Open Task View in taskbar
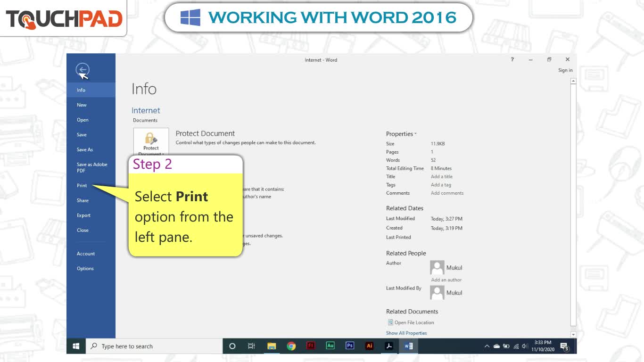Image resolution: width=644 pixels, height=362 pixels. (251, 346)
